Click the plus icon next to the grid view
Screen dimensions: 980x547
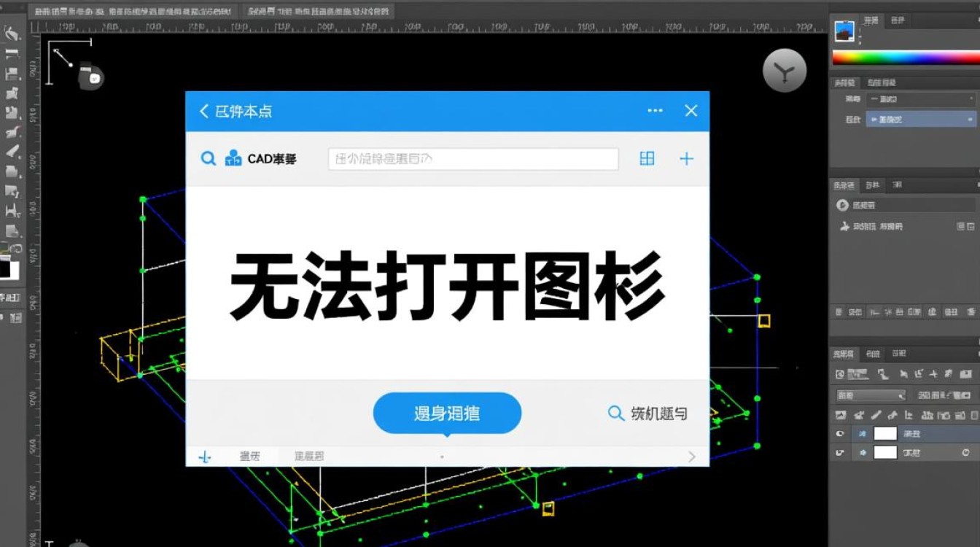click(x=685, y=158)
